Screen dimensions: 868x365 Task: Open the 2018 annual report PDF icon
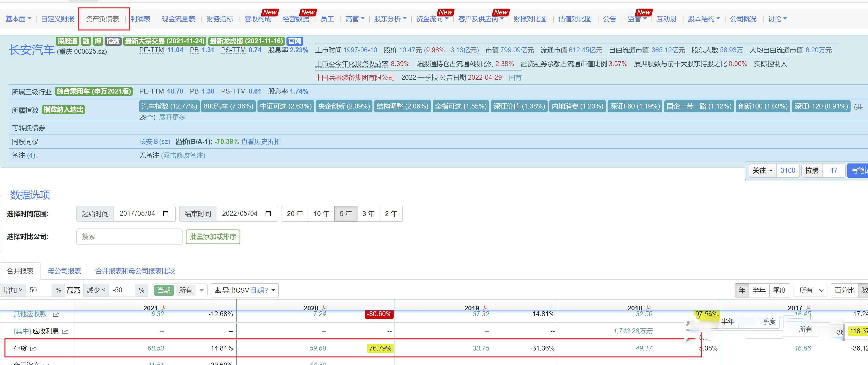648,308
